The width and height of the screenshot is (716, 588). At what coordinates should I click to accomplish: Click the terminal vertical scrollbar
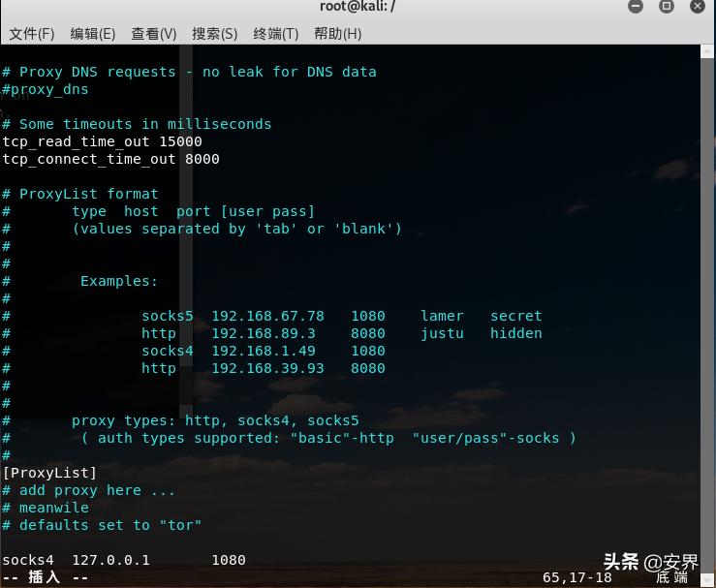pos(707,315)
